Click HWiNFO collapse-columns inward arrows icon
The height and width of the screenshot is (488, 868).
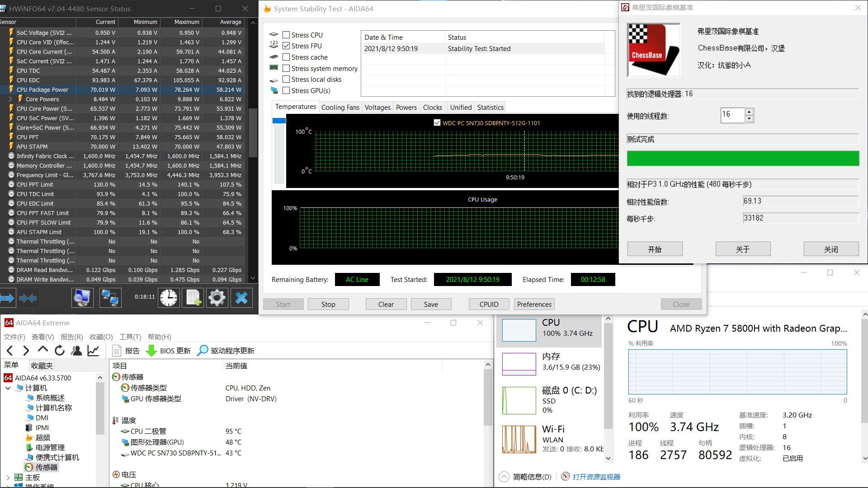(x=28, y=298)
